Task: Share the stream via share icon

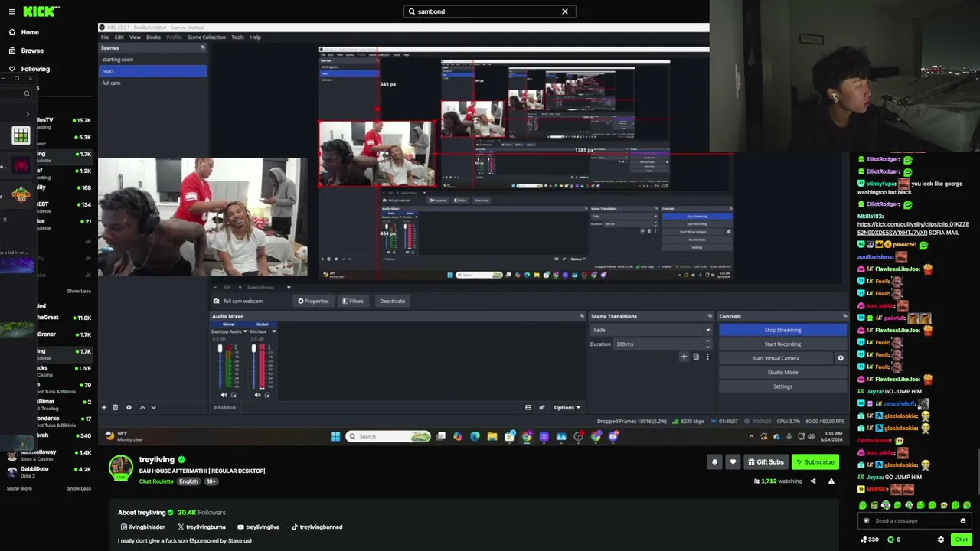Action: coord(813,481)
